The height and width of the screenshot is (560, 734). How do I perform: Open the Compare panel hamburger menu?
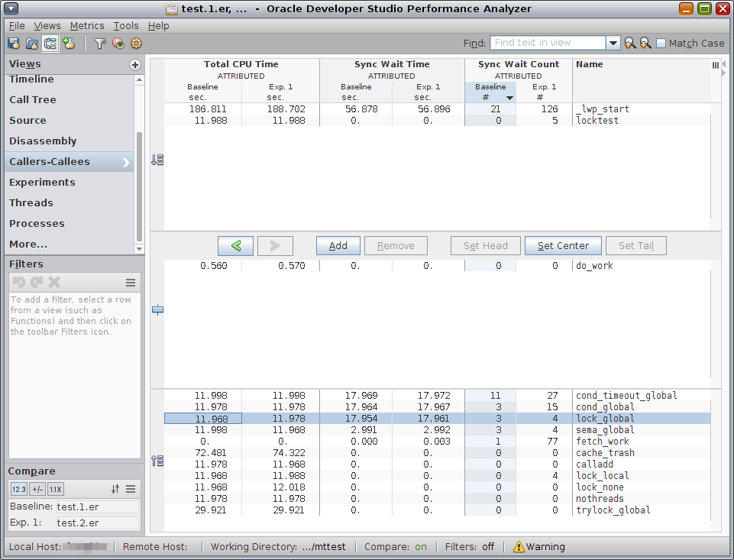(131, 489)
